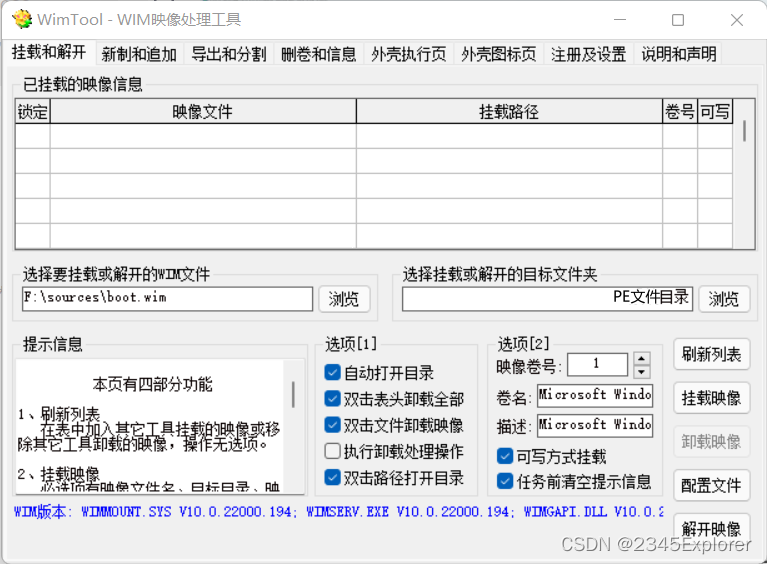Click the 可写 column header

coord(715,112)
